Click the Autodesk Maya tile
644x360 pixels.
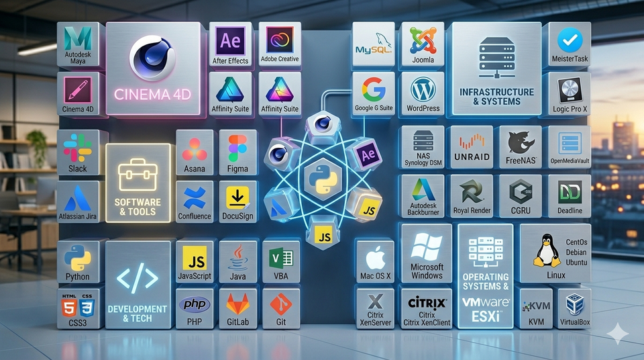pyautogui.click(x=78, y=44)
